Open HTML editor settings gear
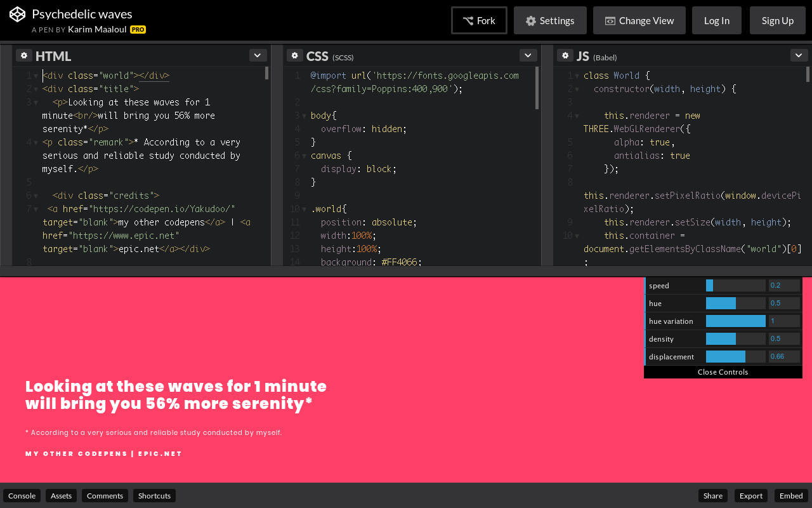The width and height of the screenshot is (812, 508). [x=24, y=55]
